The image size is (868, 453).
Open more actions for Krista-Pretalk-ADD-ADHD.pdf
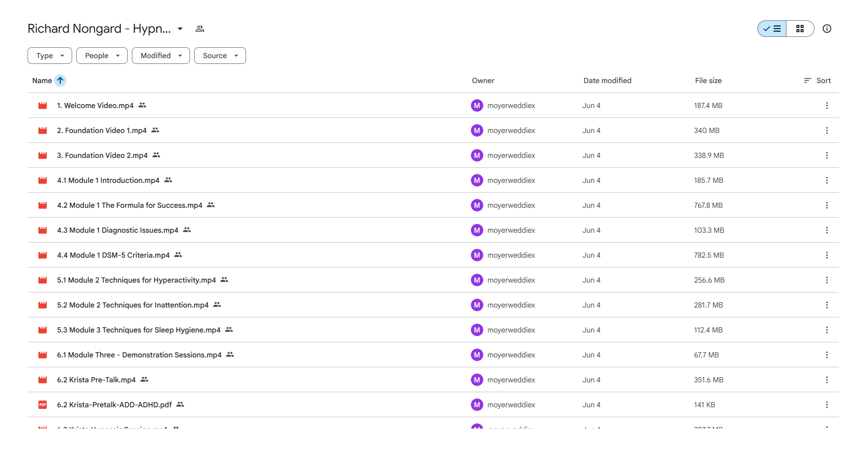coord(827,405)
